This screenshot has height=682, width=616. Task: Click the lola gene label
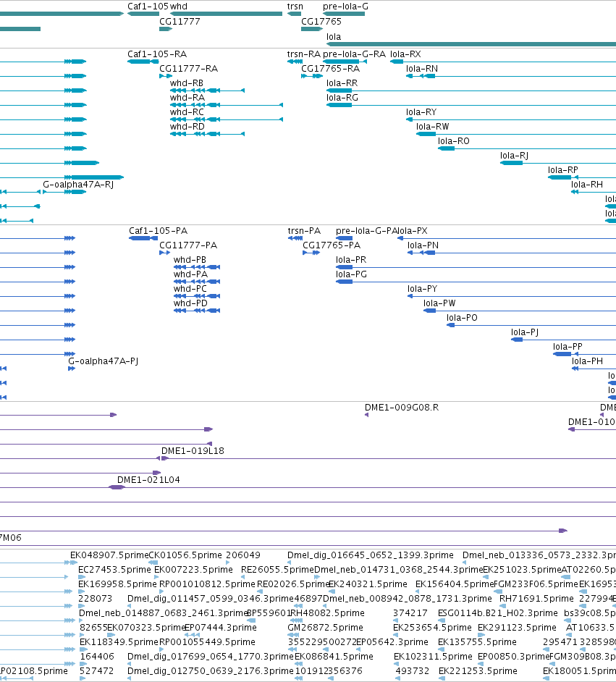[334, 36]
